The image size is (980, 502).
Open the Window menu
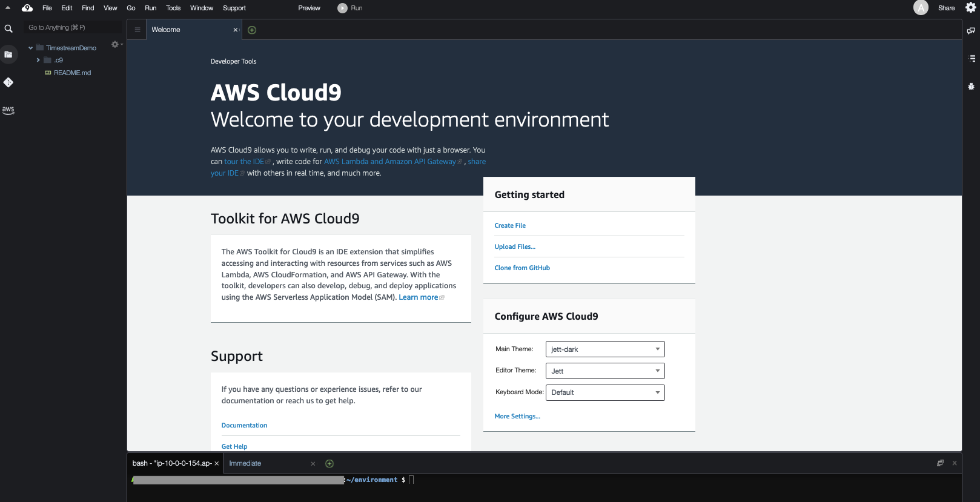pos(202,8)
